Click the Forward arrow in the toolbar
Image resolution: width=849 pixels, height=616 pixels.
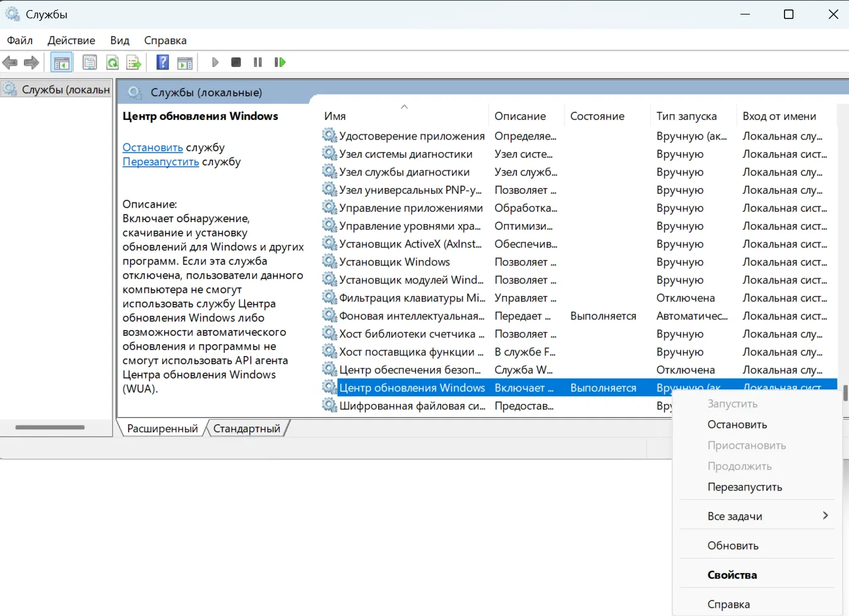click(32, 62)
